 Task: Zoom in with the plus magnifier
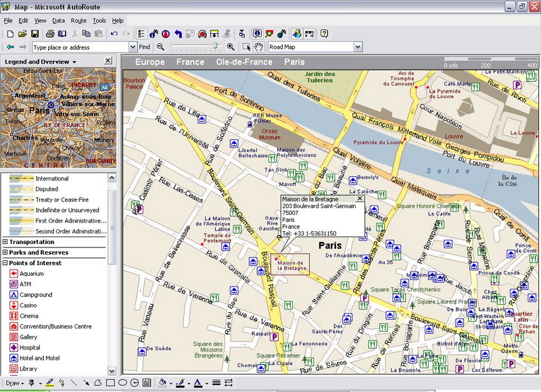(x=231, y=47)
